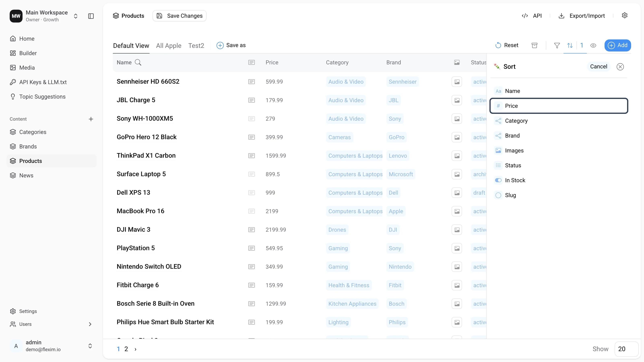Open Sennheiser HD 660S2 product
This screenshot has width=644, height=362.
(148, 81)
